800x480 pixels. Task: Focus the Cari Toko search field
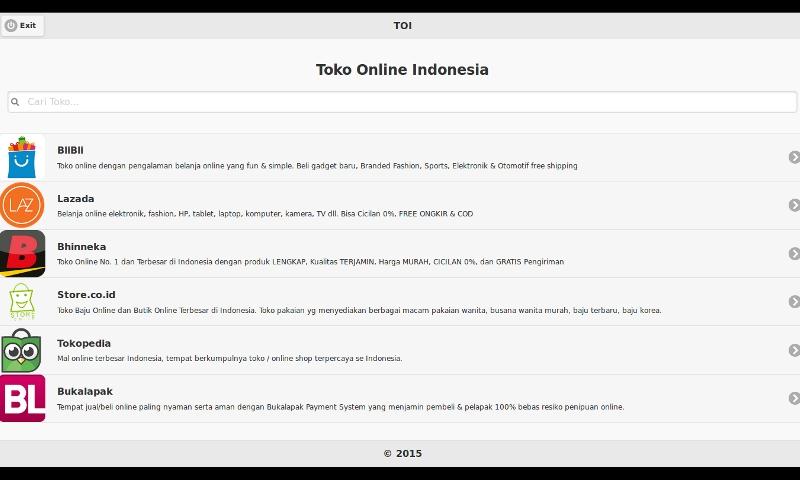pos(402,102)
